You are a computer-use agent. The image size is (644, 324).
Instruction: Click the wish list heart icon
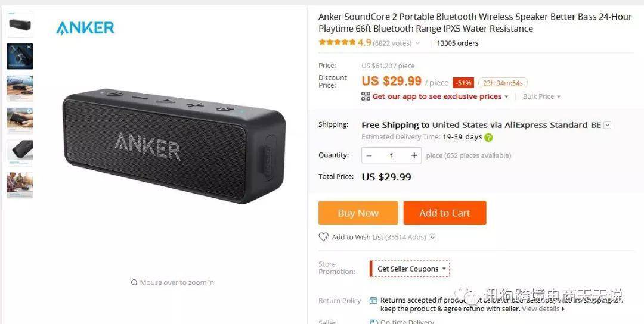[324, 237]
